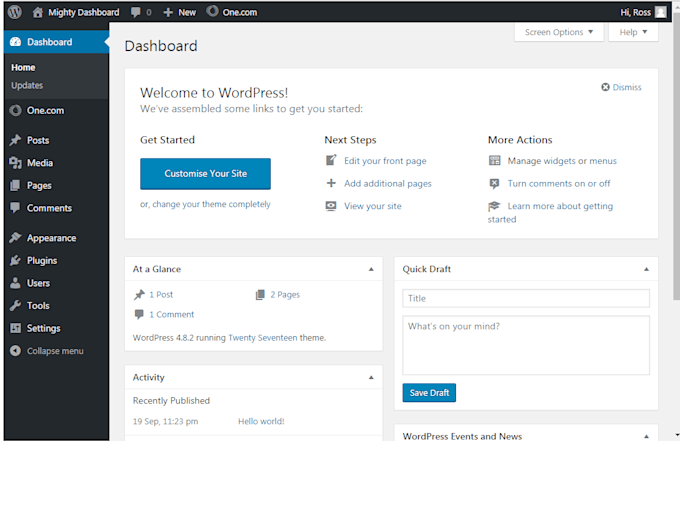This screenshot has height=510, width=680.
Task: Collapse the At a Glance widget
Action: (371, 269)
